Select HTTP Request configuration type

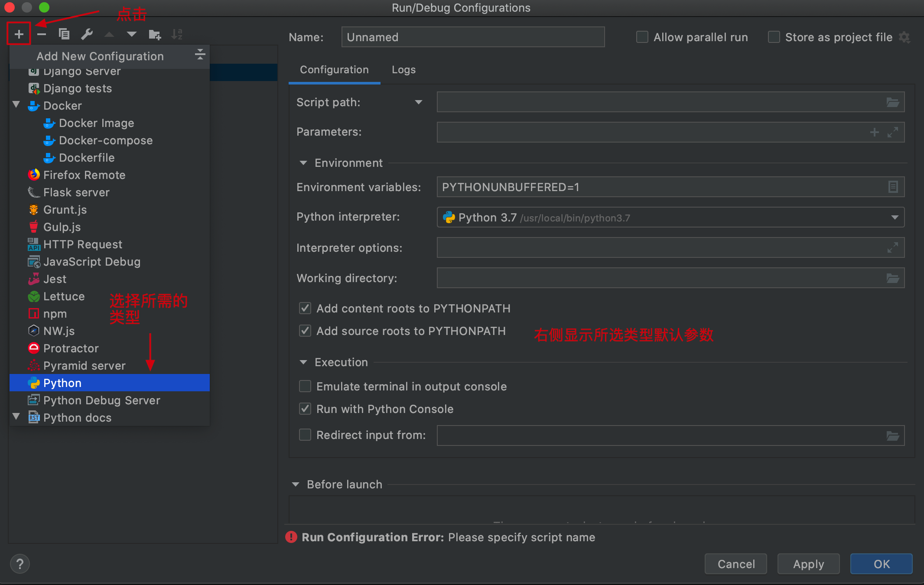pos(110,244)
